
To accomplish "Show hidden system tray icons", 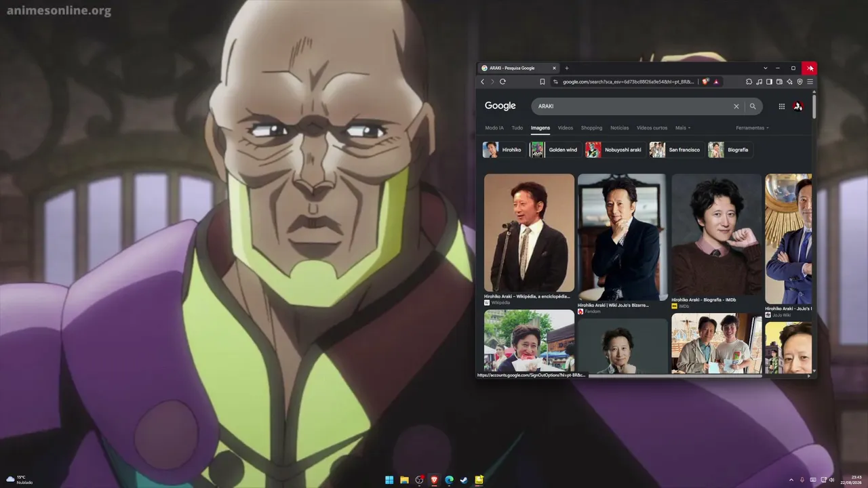I will 791,480.
